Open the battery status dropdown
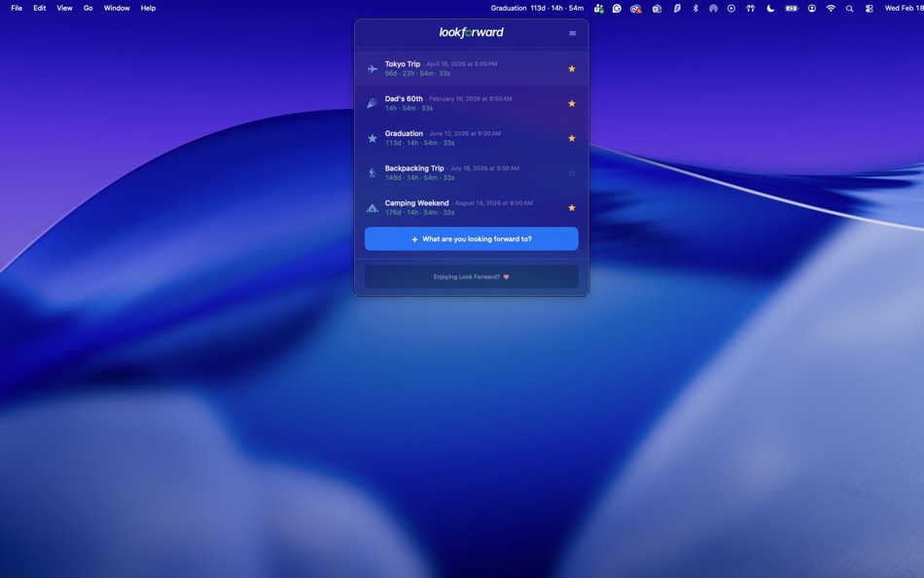This screenshot has height=578, width=924. pyautogui.click(x=789, y=7)
